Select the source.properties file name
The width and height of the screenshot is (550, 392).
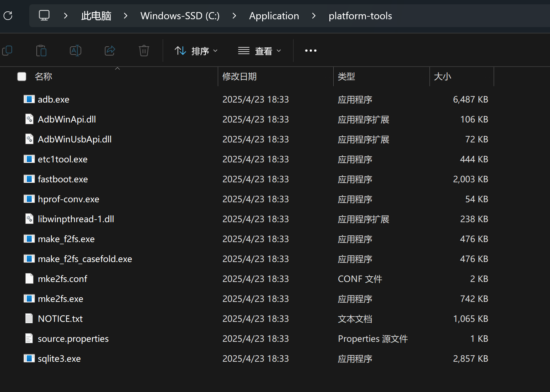click(73, 339)
